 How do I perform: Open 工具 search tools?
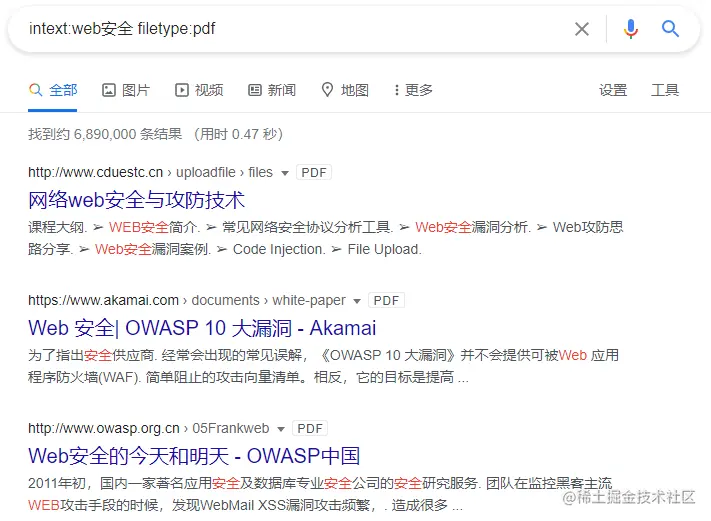coord(665,90)
